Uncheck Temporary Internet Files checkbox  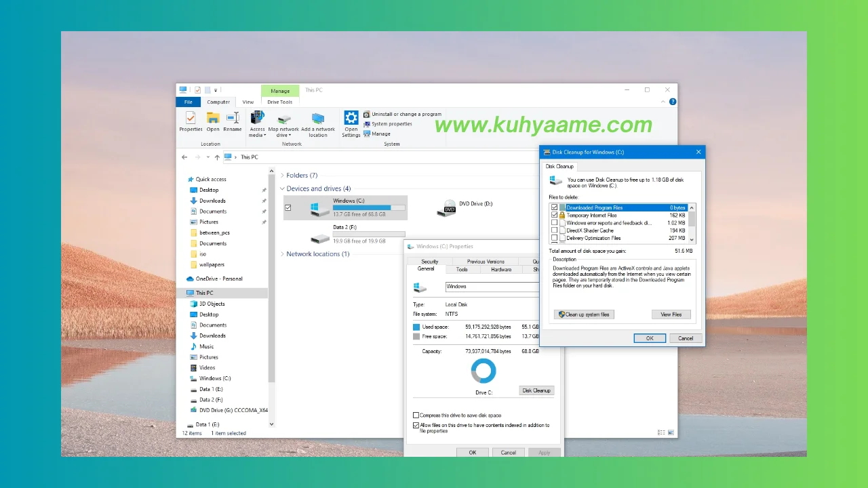tap(554, 215)
